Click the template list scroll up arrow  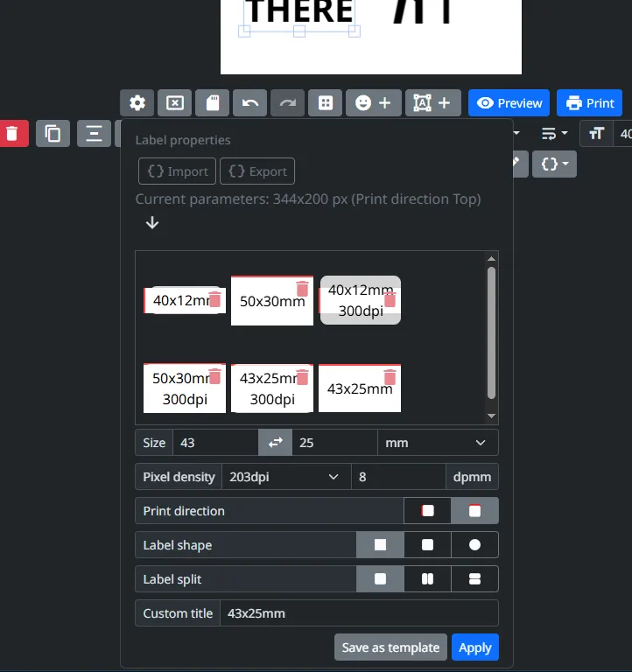click(x=491, y=258)
